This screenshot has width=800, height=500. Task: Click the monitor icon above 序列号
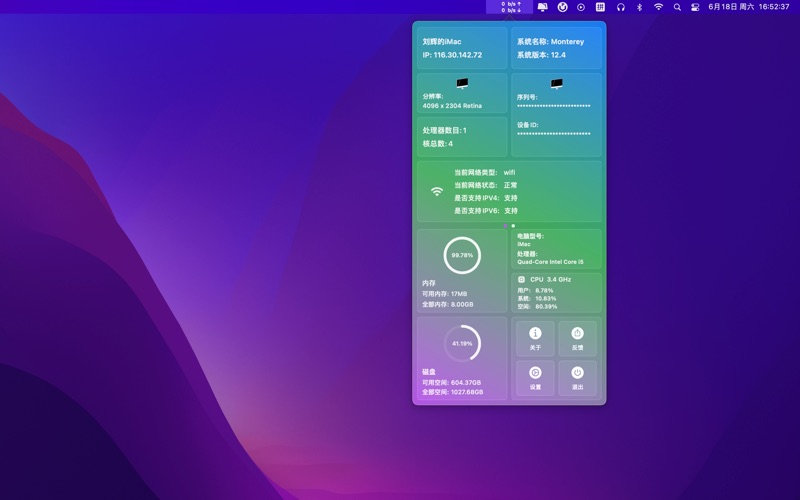point(556,84)
